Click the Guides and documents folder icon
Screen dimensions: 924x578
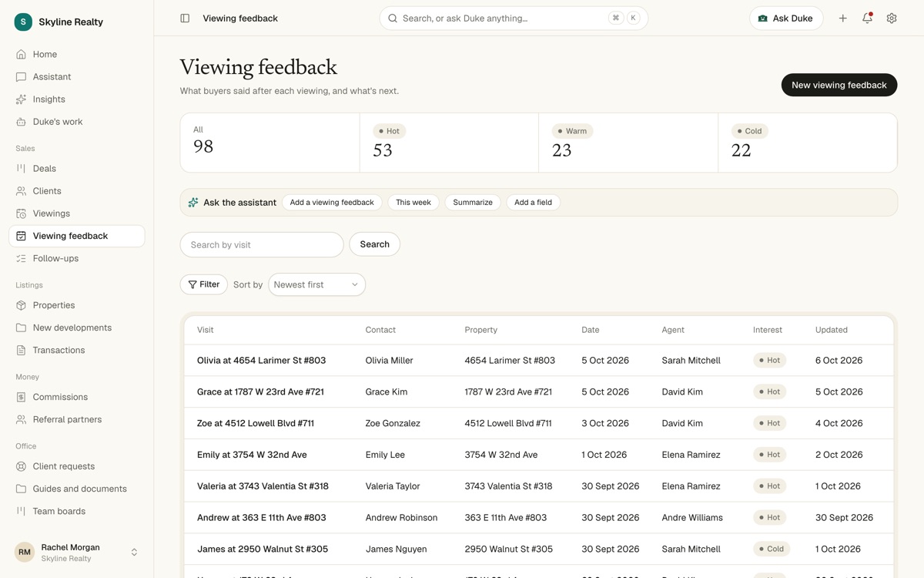[x=21, y=489]
